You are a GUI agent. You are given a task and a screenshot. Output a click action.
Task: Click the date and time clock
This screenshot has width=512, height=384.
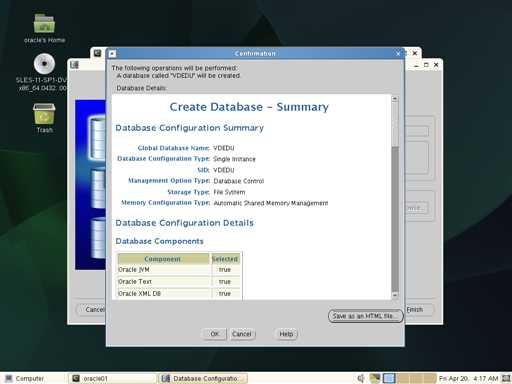(x=469, y=378)
